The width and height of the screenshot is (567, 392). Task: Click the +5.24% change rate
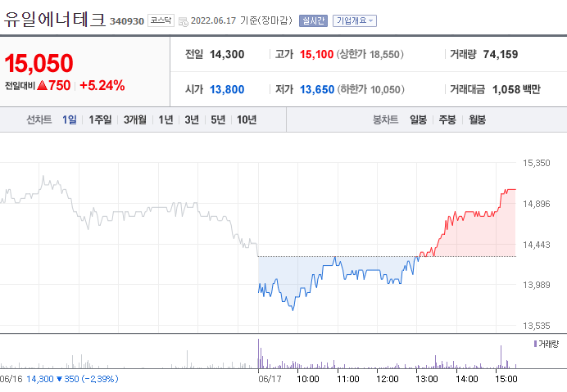[102, 86]
